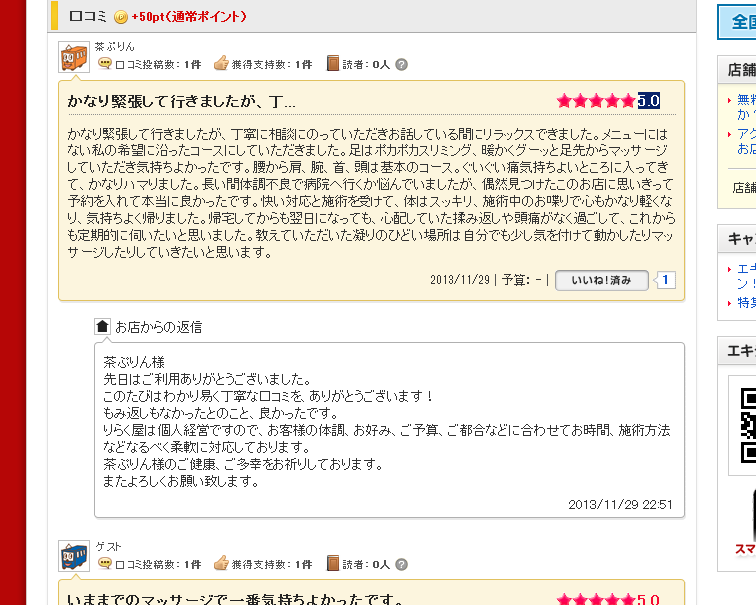
Task: Click the house icon beside お店からの返信
Action: (102, 326)
